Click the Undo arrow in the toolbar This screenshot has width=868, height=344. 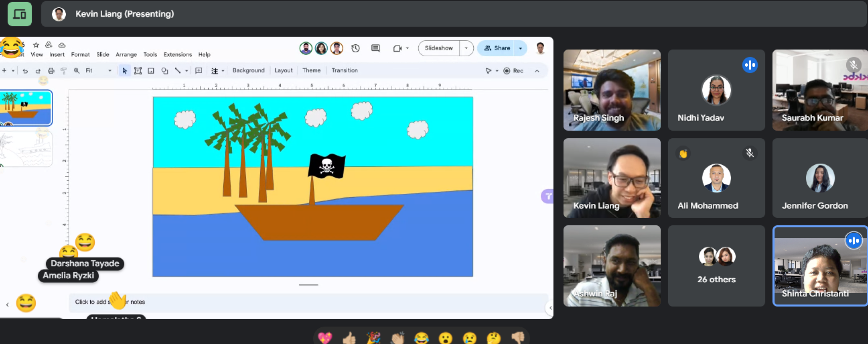25,71
